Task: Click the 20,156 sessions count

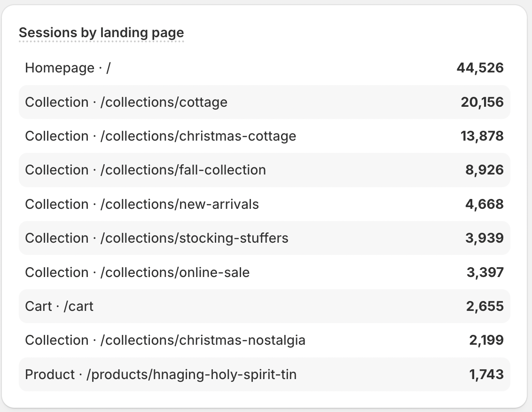Action: click(x=482, y=102)
